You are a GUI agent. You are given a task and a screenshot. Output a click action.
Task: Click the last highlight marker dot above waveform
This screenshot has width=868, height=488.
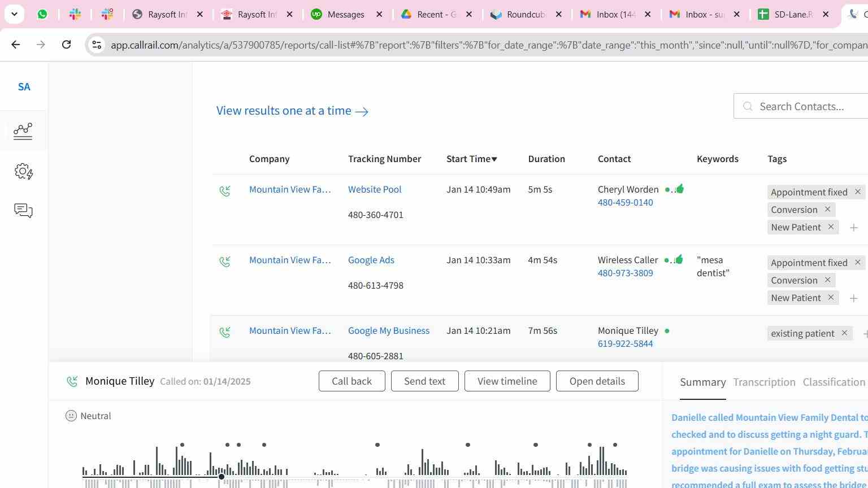point(615,445)
